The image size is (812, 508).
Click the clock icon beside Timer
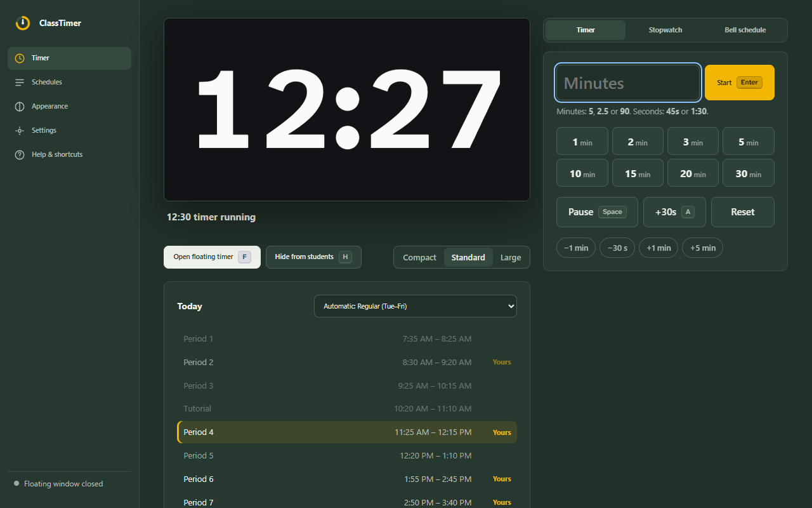20,58
